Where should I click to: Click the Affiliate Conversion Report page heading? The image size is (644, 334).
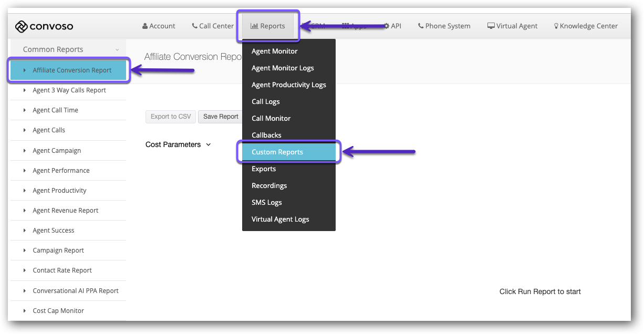pos(193,57)
